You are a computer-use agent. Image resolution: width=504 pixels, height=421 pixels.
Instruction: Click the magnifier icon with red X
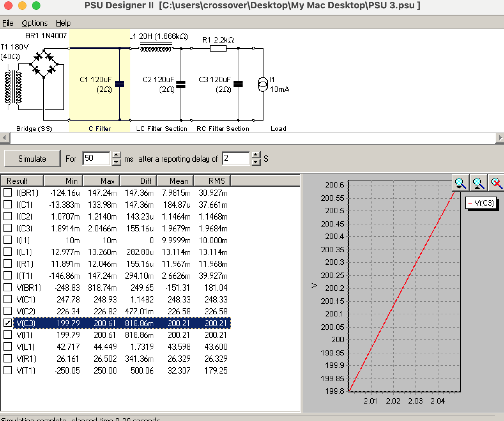496,183
